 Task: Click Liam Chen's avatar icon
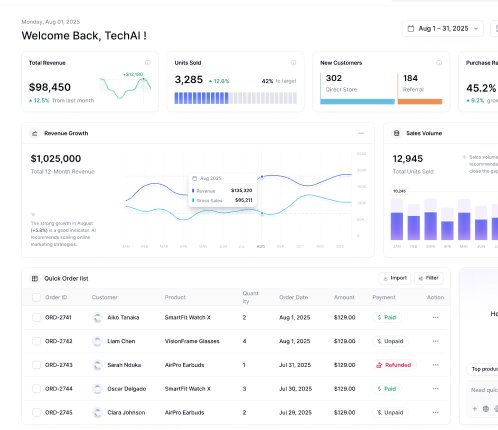pos(97,341)
